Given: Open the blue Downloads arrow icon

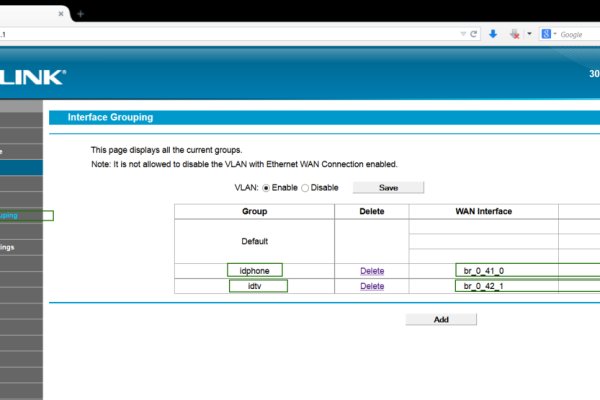Looking at the screenshot, I should (493, 34).
